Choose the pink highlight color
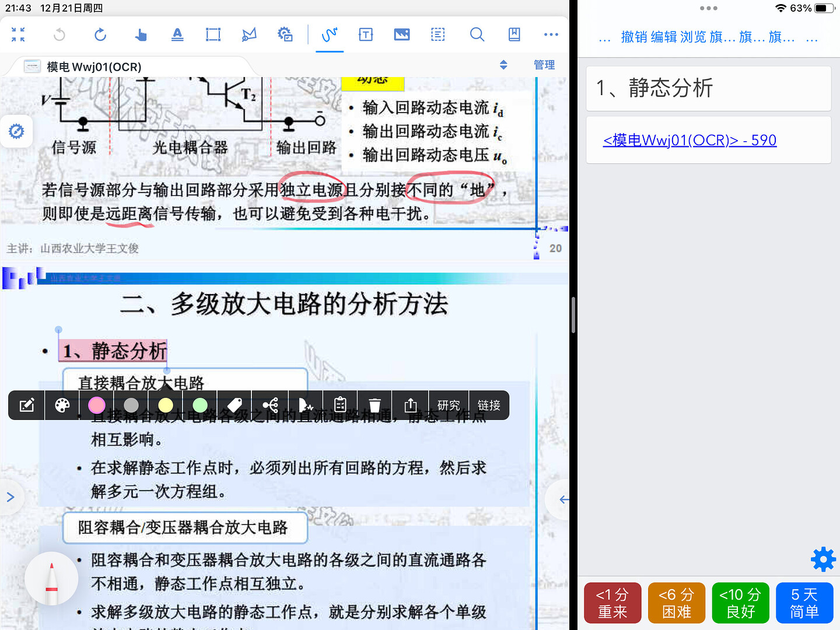The width and height of the screenshot is (840, 630). click(97, 405)
